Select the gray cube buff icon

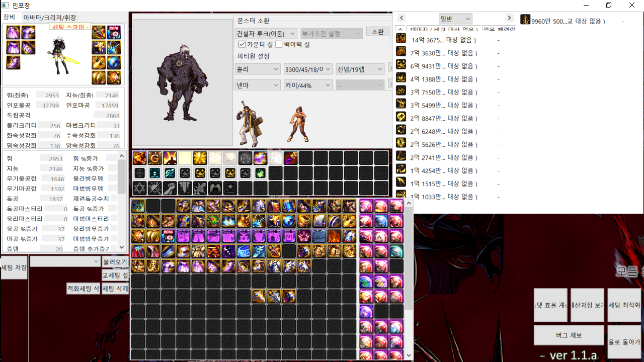click(x=245, y=158)
